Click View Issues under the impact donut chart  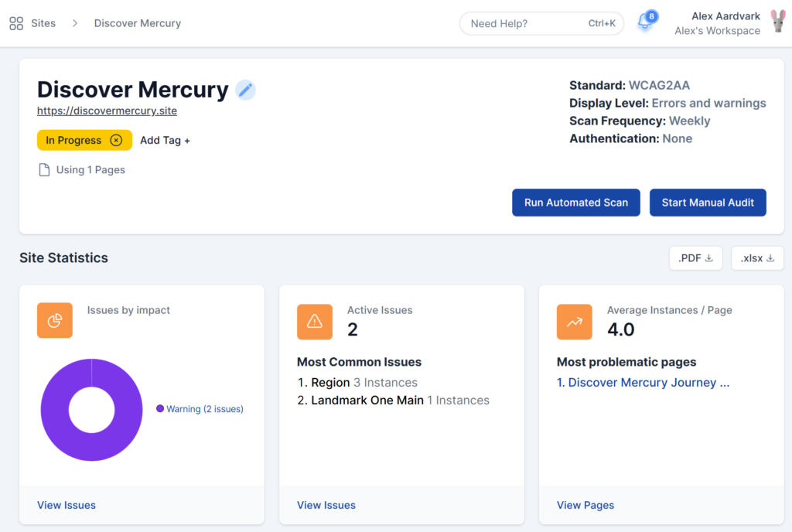(66, 505)
